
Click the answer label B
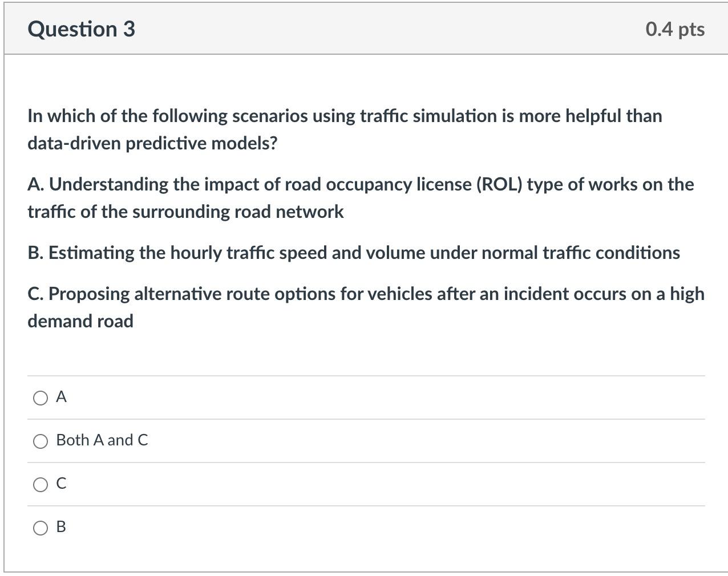(x=60, y=528)
